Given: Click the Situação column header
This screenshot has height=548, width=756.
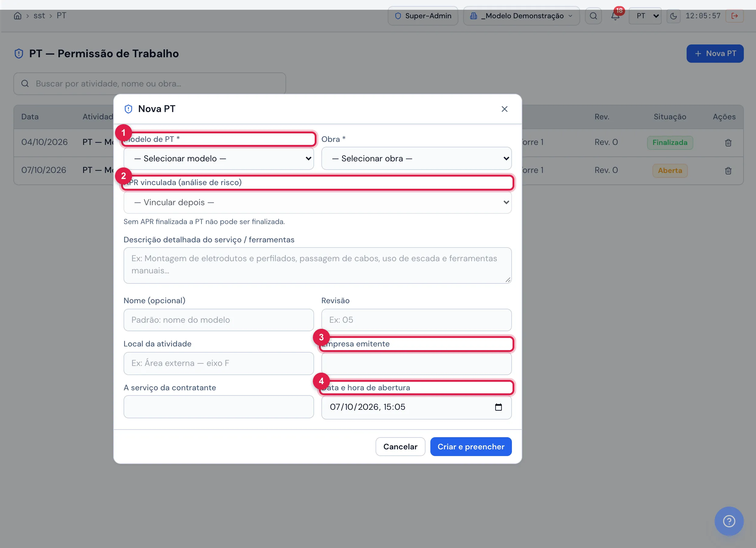Looking at the screenshot, I should pos(670,117).
